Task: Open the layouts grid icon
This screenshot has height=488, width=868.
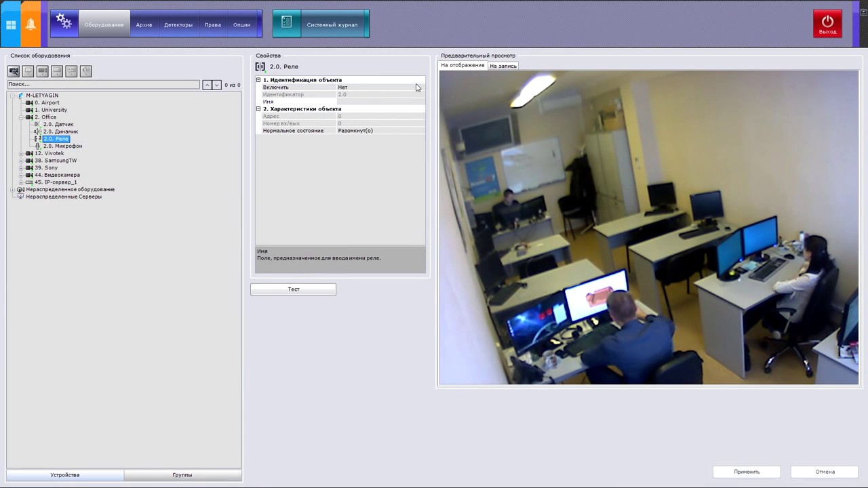Action: click(x=11, y=25)
